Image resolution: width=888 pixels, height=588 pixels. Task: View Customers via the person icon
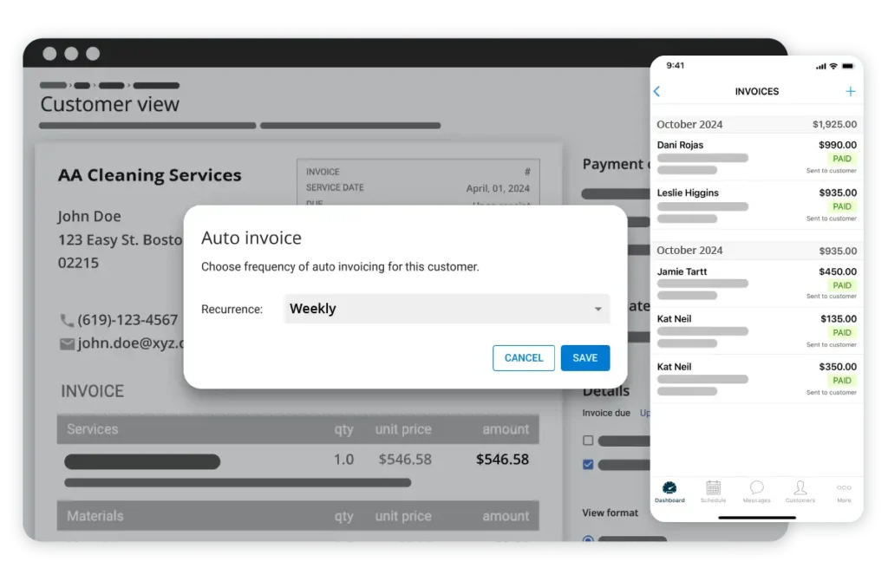(800, 490)
